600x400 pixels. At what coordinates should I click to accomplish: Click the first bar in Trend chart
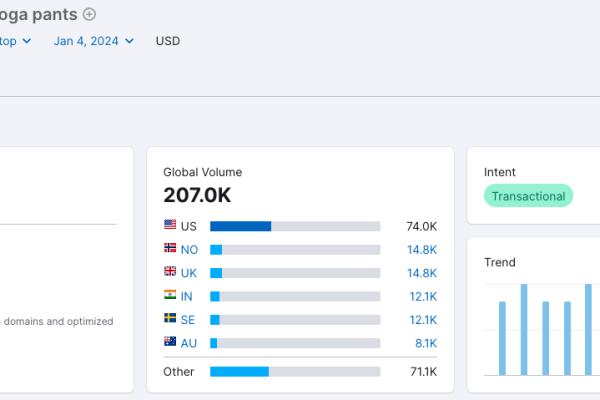pyautogui.click(x=502, y=338)
